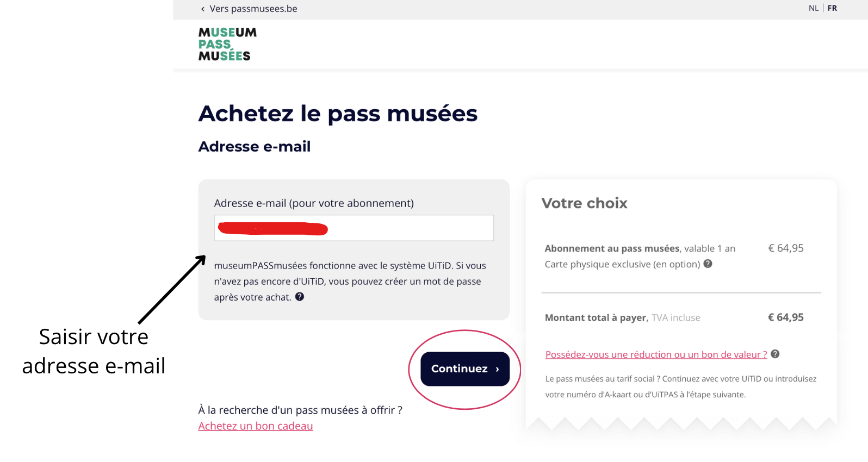Focus the e-mail address input field
The image size is (868, 462).
354,228
